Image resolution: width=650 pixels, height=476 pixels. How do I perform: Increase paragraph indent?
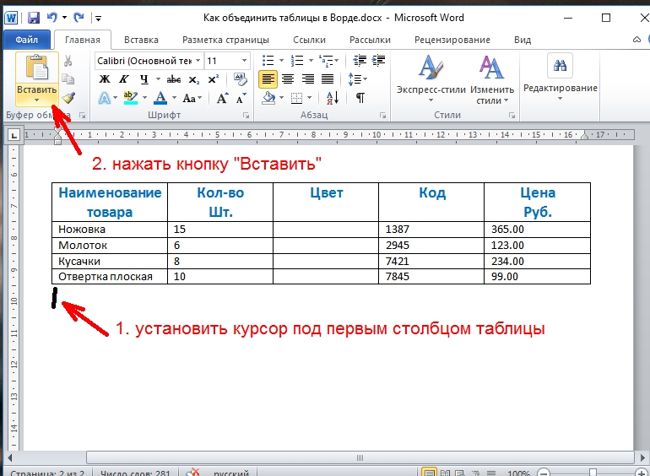pyautogui.click(x=378, y=61)
